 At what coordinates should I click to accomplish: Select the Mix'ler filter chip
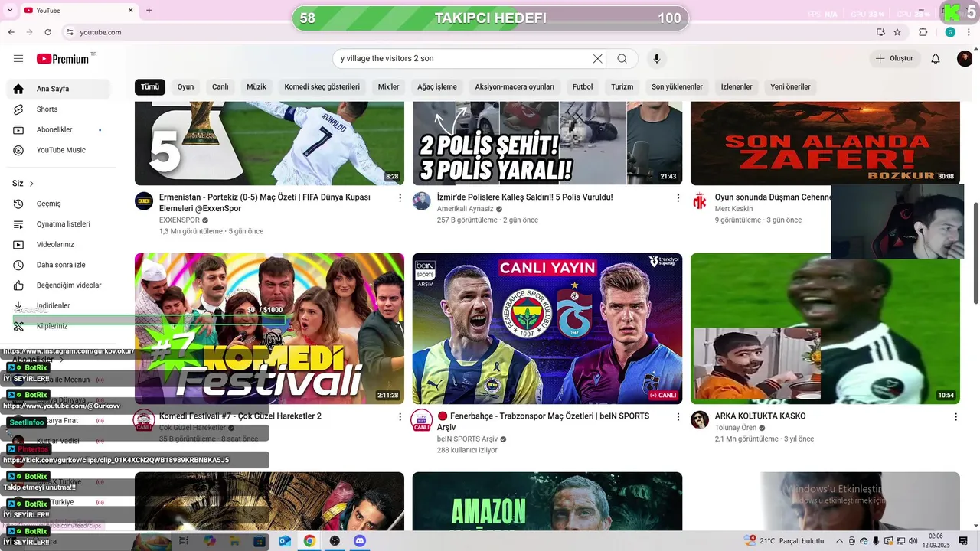pyautogui.click(x=389, y=87)
